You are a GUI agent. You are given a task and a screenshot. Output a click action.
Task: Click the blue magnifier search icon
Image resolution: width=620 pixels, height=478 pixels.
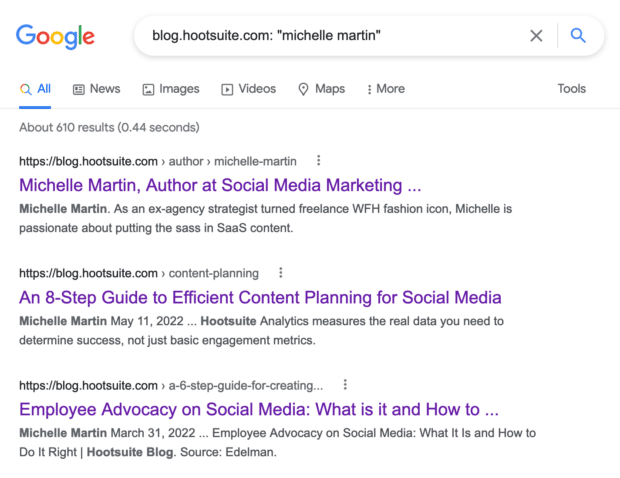(578, 36)
